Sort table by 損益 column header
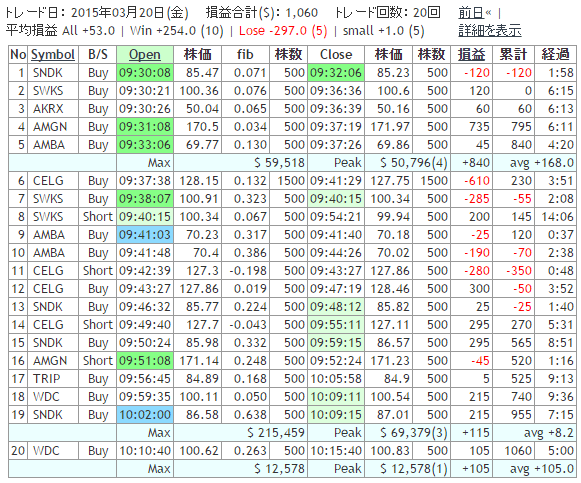The height and width of the screenshot is (483, 581). pos(471,54)
